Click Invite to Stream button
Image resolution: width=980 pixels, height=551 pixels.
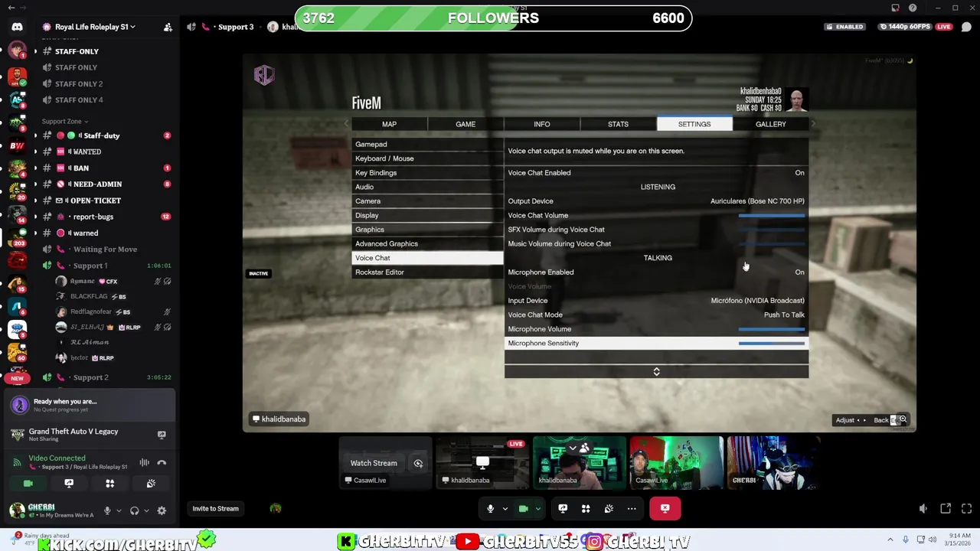point(215,509)
